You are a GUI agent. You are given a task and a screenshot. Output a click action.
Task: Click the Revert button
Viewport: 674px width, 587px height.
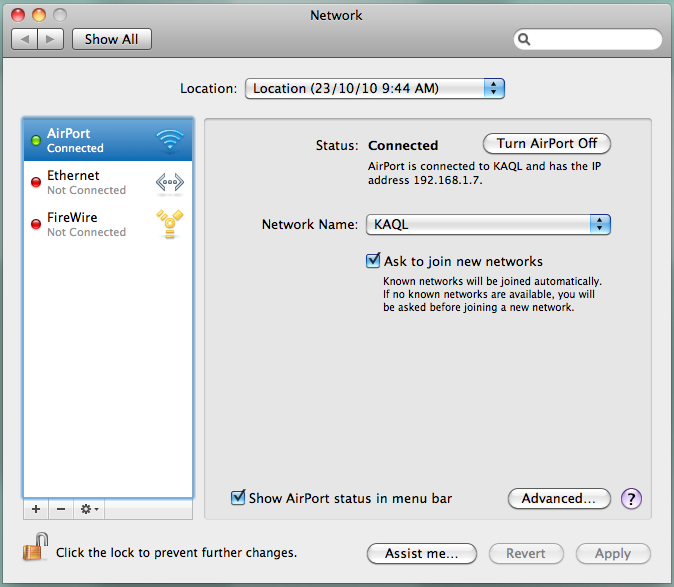coord(526,553)
